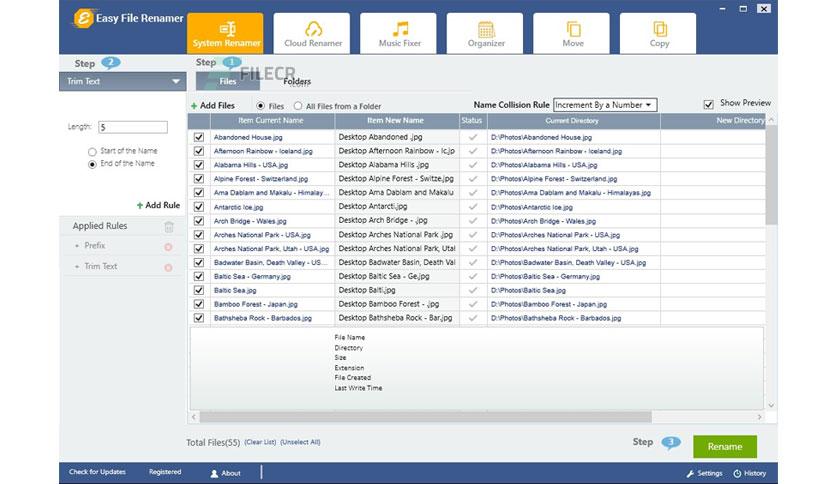836x484 pixels.
Task: Choose End of the Name option
Action: pyautogui.click(x=92, y=164)
